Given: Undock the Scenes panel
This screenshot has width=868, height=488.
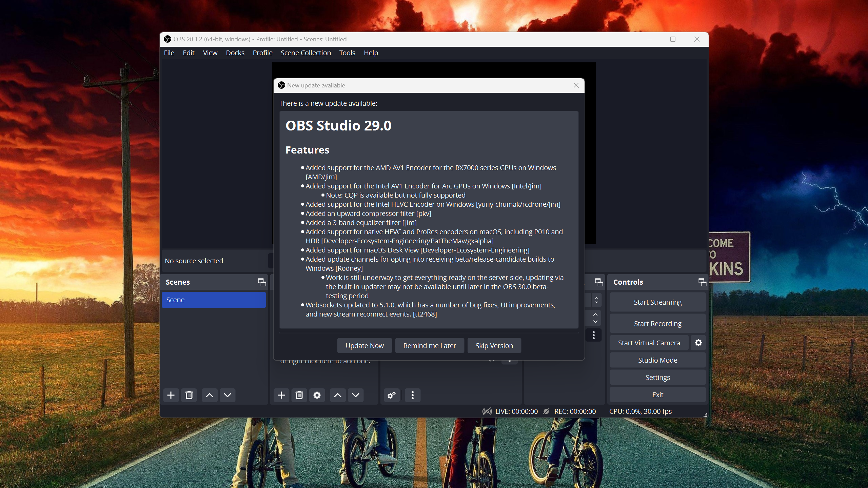Looking at the screenshot, I should (262, 282).
